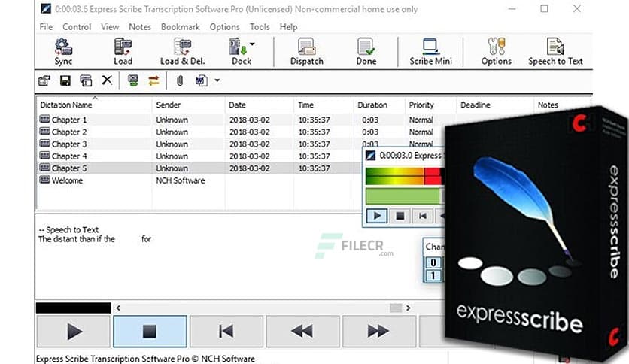Image resolution: width=629 pixels, height=364 pixels.
Task: Sort by Date column header
Action: tap(259, 105)
